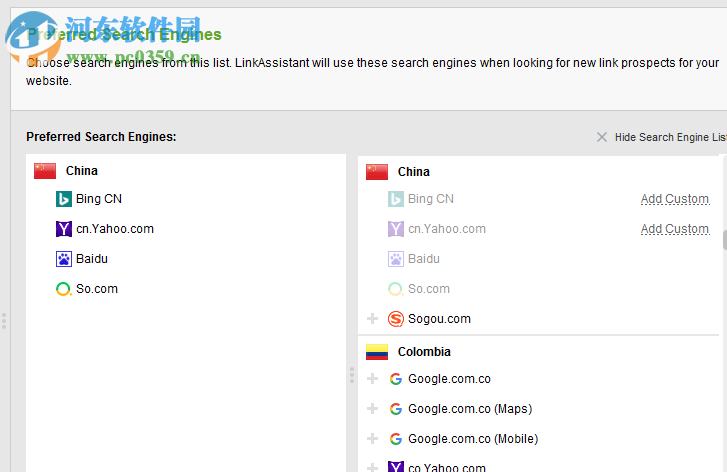
Task: Select Google.com.co (Maps) entry text
Action: pyautogui.click(x=470, y=409)
